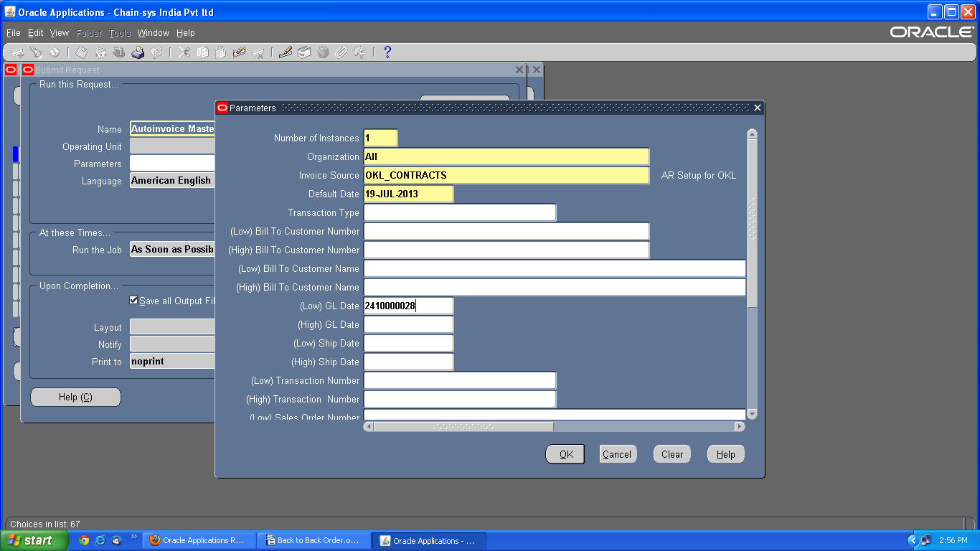
Task: Click the Switch Responsibilities hat icon
Action: pyautogui.click(x=119, y=52)
